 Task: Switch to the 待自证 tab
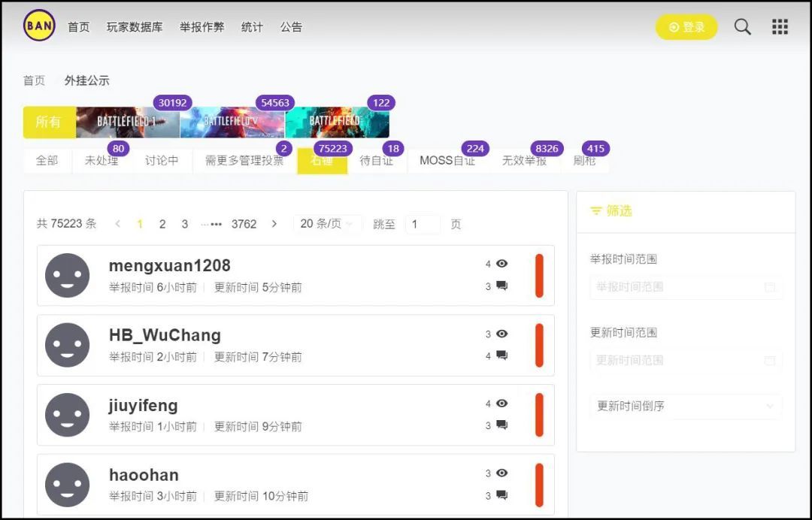(x=377, y=160)
